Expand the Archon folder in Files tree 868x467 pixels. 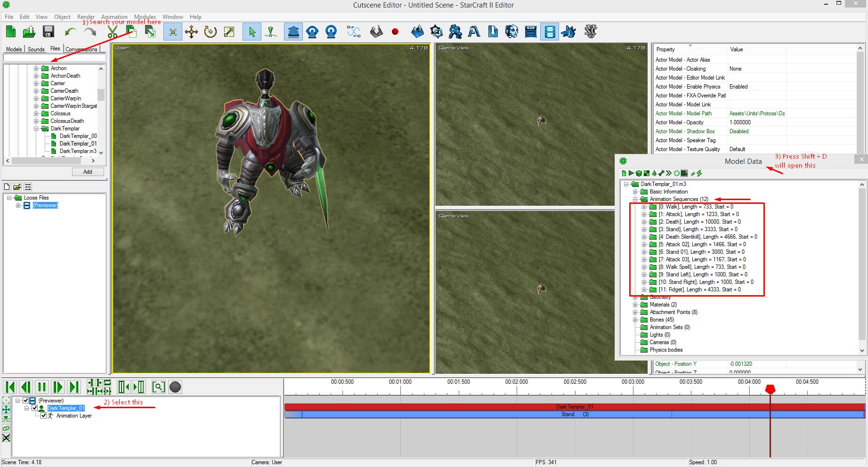click(x=36, y=68)
